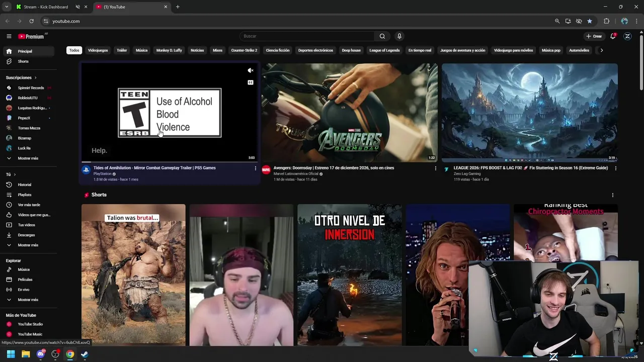
Task: Open the Shorts shelf options menu
Action: point(612,195)
